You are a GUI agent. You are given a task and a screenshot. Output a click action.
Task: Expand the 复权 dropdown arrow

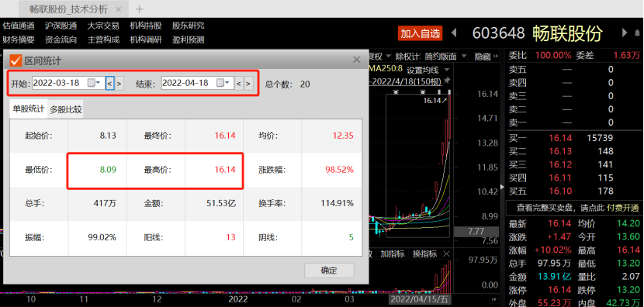387,57
